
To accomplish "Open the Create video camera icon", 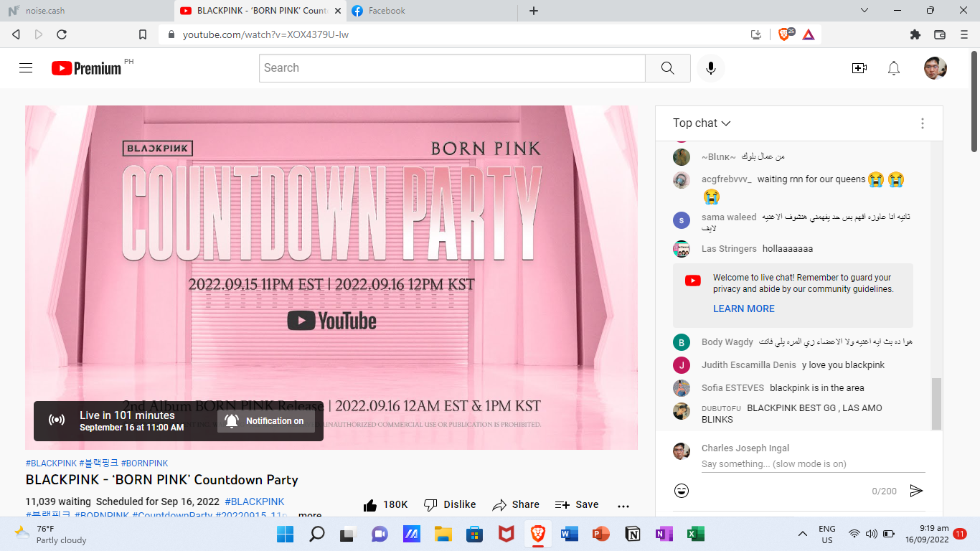I will [859, 68].
